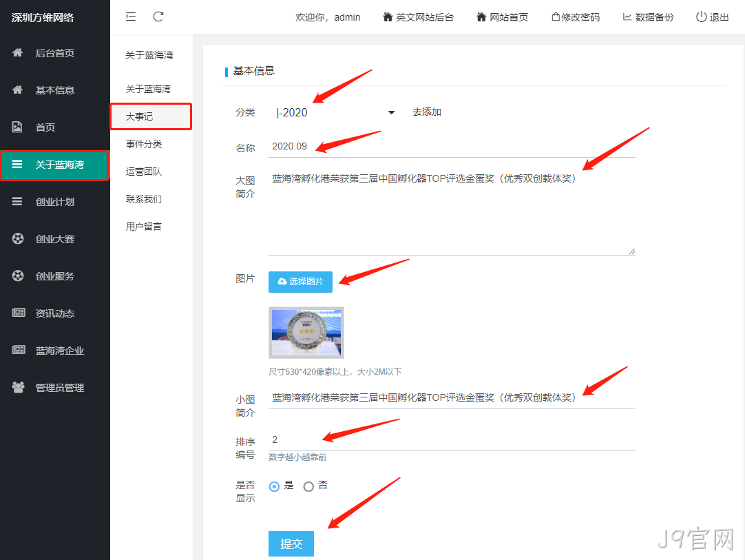745x560 pixels.
Task: Open 创业计划 in left sidebar
Action: tap(54, 202)
